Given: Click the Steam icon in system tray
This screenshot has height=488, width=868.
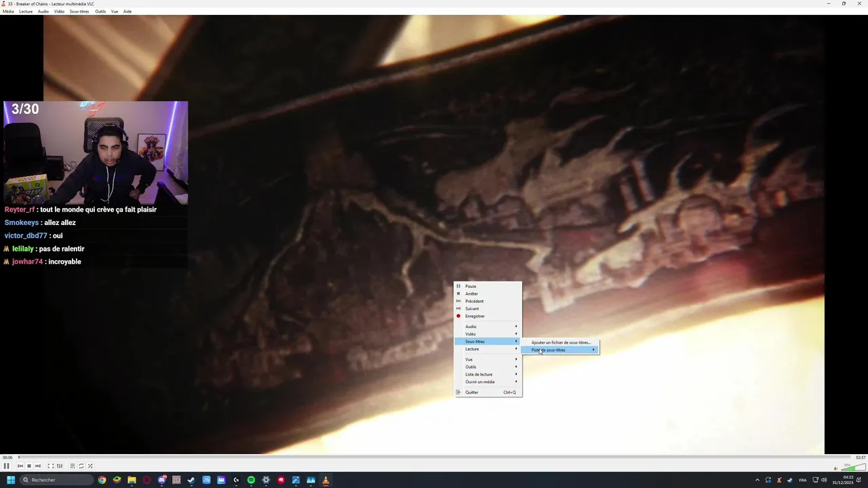Looking at the screenshot, I should coord(790,480).
